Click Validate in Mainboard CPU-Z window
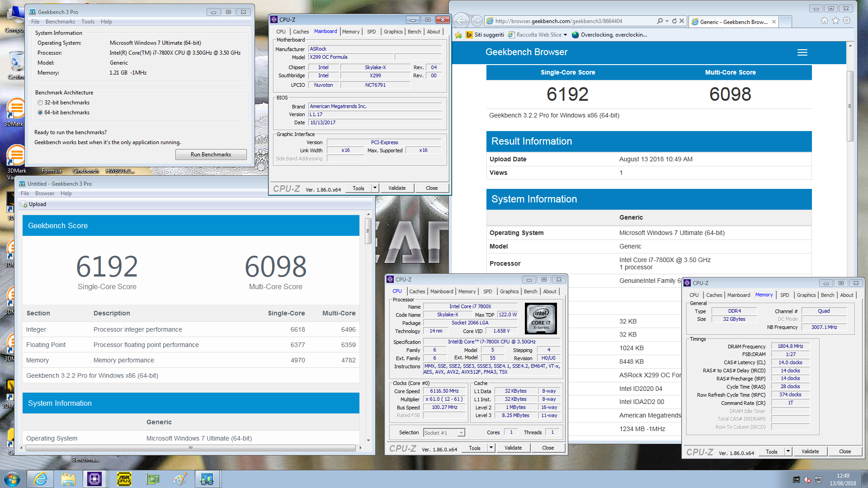This screenshot has height=488, width=868. point(397,188)
